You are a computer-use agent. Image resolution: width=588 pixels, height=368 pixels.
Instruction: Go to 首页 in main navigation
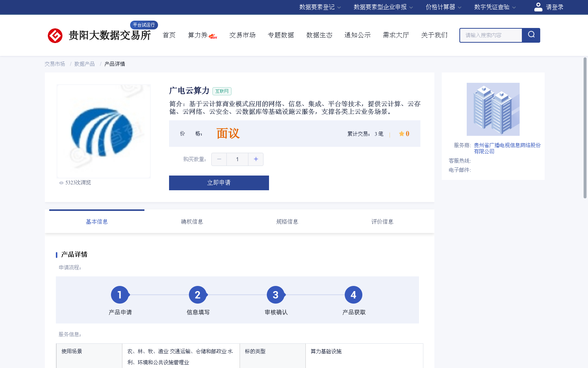[169, 35]
